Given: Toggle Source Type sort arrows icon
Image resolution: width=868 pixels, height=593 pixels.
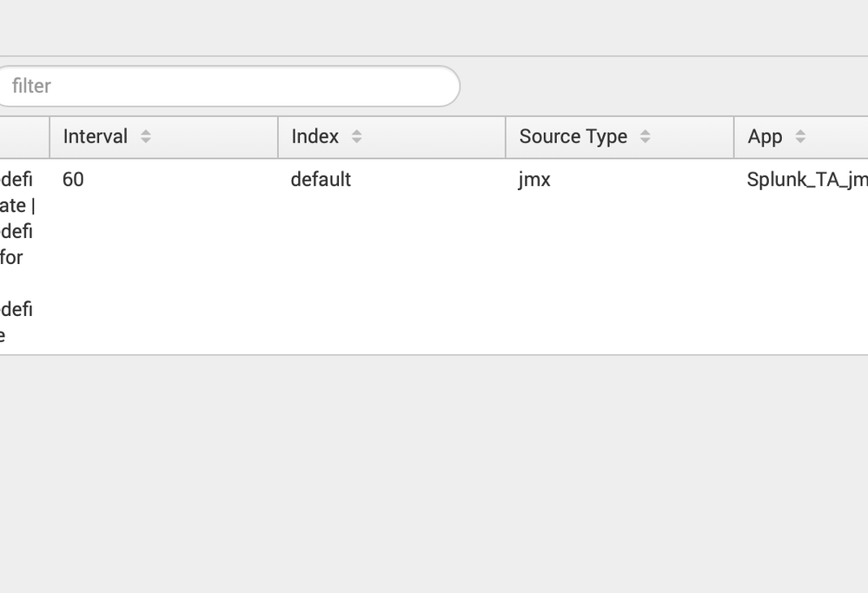Looking at the screenshot, I should 645,136.
